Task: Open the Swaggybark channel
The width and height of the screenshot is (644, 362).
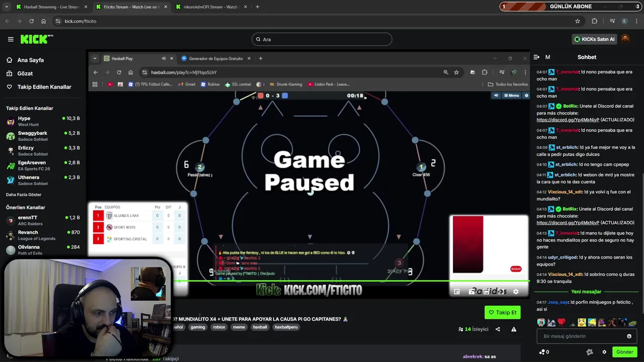Action: (43, 136)
